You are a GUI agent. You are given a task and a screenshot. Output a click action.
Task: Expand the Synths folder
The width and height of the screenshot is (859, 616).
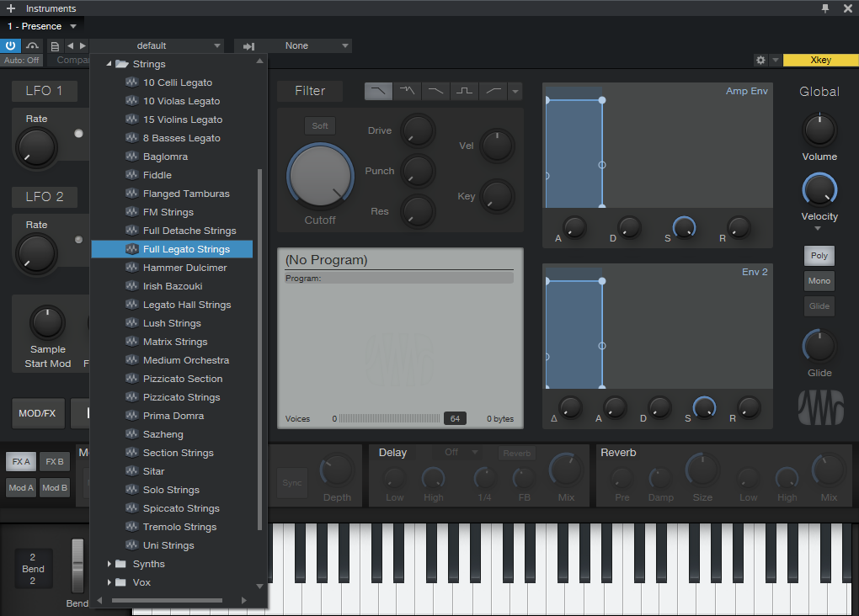coord(109,564)
